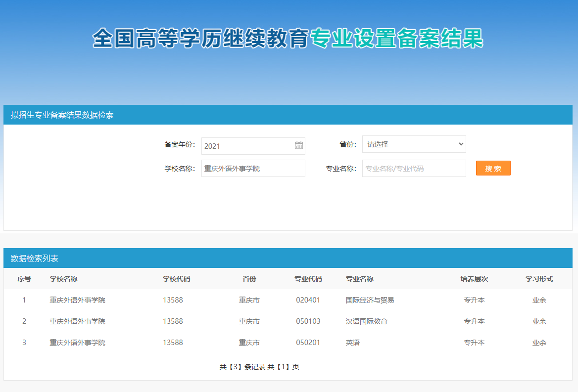Select the 学习形式 column header
578x392 pixels.
click(x=539, y=279)
